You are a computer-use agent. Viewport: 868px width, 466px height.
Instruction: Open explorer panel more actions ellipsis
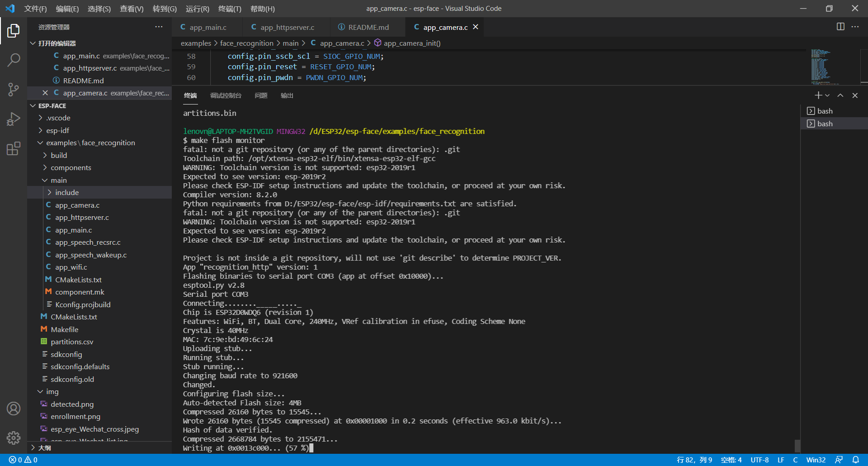pyautogui.click(x=159, y=27)
